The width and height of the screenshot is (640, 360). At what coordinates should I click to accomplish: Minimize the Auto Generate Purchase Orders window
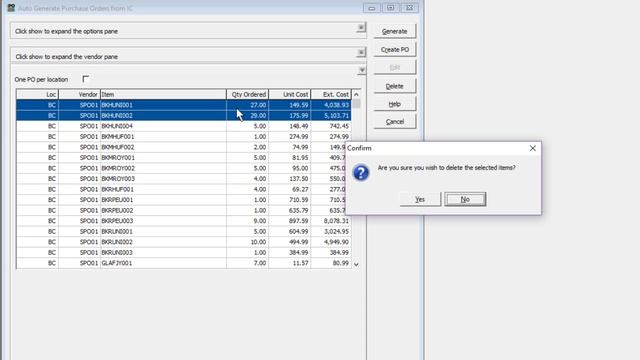pos(371,8)
